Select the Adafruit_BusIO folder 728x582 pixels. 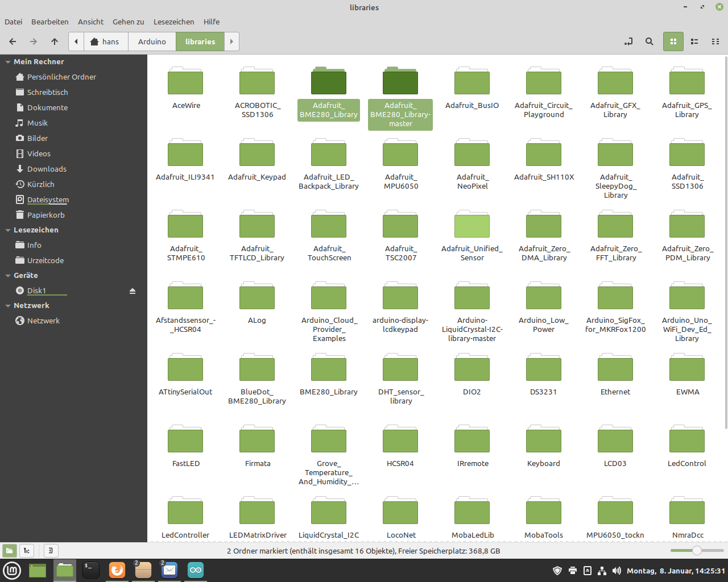[472, 88]
